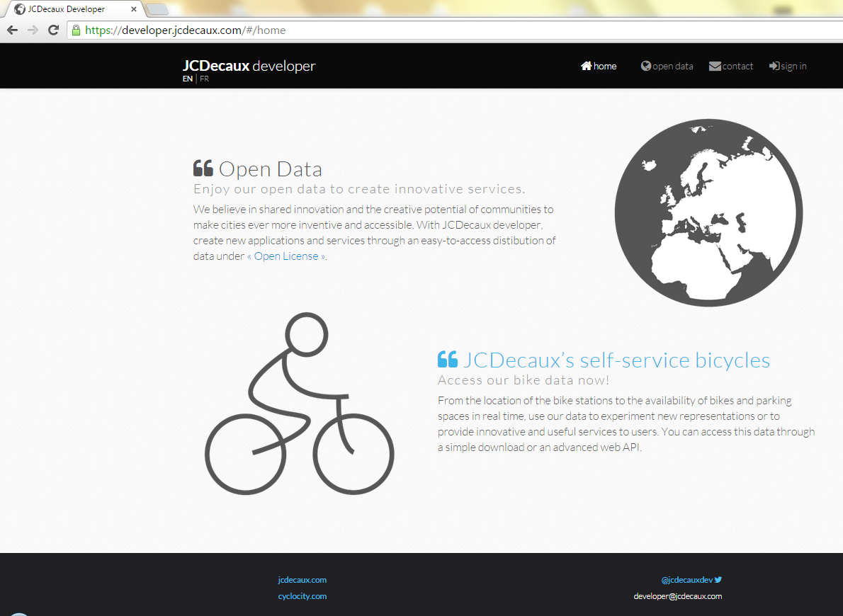843x616 pixels.
Task: Open jcdecaux.com footer link
Action: 302,580
